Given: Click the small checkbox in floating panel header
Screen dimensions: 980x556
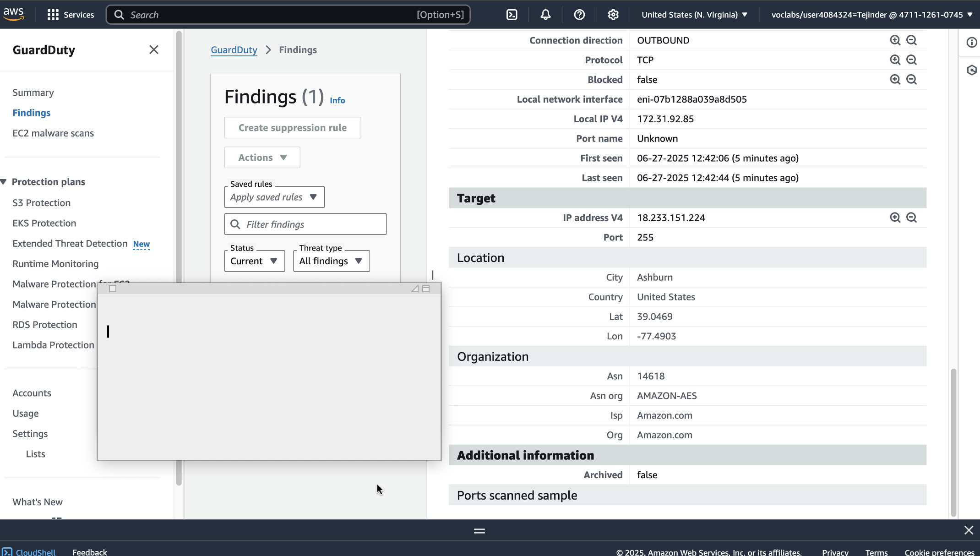Looking at the screenshot, I should point(113,289).
